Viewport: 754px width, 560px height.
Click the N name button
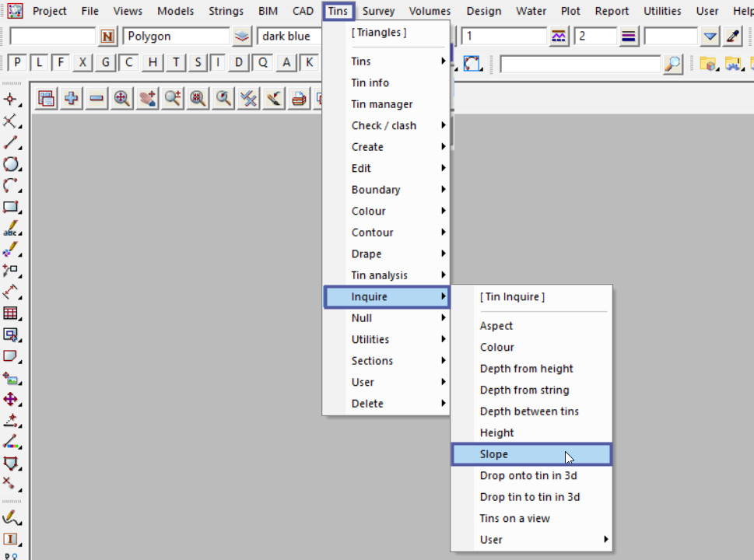pyautogui.click(x=107, y=37)
